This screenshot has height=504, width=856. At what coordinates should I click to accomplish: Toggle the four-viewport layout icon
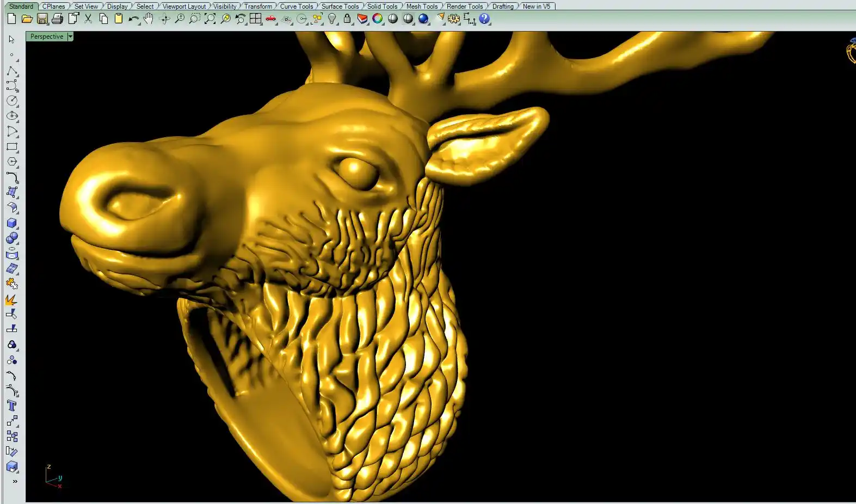click(x=255, y=19)
